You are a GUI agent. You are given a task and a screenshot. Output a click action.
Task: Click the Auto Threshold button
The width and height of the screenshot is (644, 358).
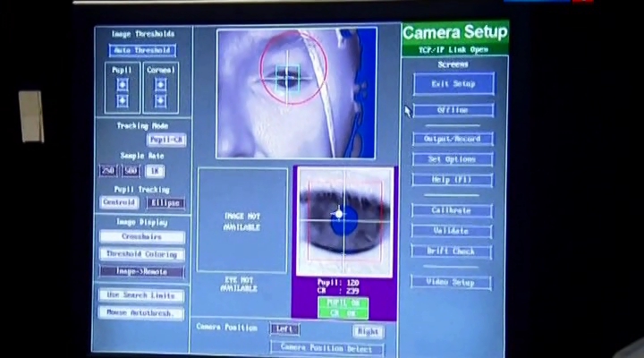142,50
